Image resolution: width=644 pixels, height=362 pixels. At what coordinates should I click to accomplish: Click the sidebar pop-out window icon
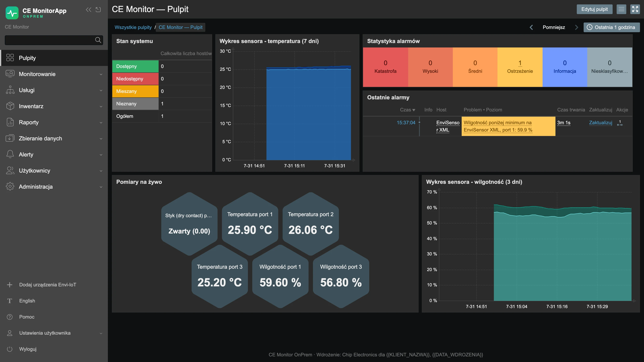[98, 10]
